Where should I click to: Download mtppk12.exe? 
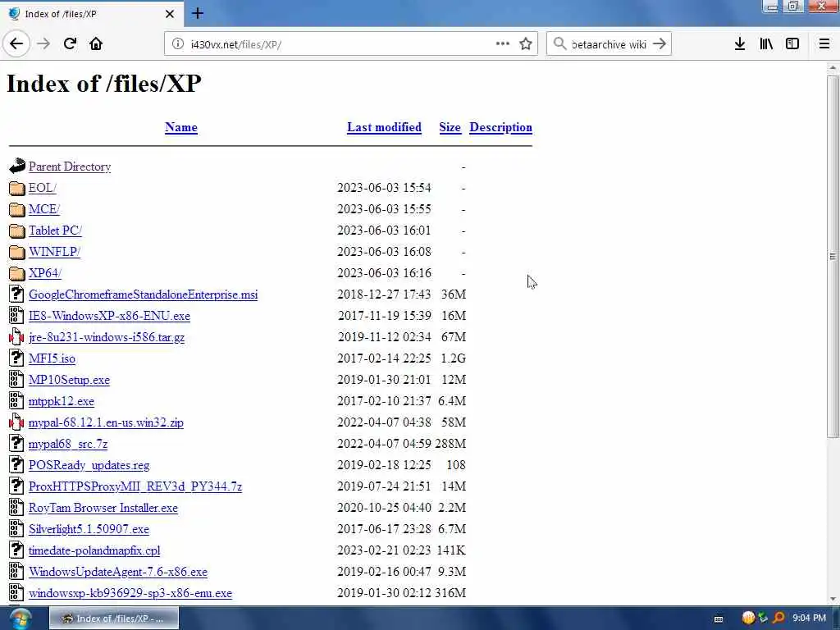click(x=62, y=401)
